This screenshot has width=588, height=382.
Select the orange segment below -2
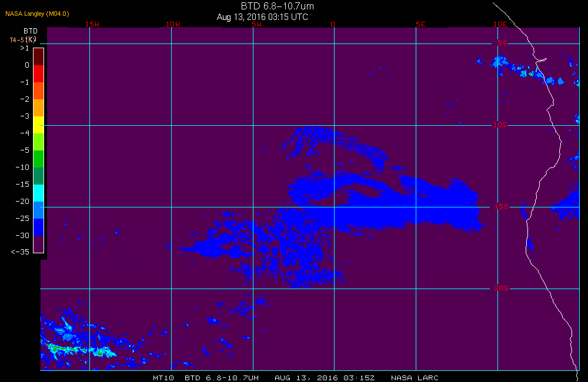(x=39, y=108)
